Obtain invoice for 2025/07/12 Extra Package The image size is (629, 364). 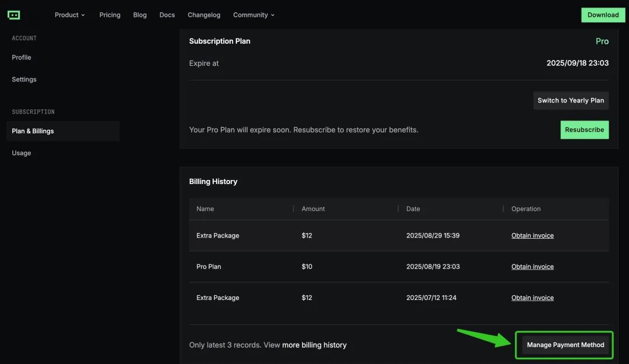coord(532,298)
